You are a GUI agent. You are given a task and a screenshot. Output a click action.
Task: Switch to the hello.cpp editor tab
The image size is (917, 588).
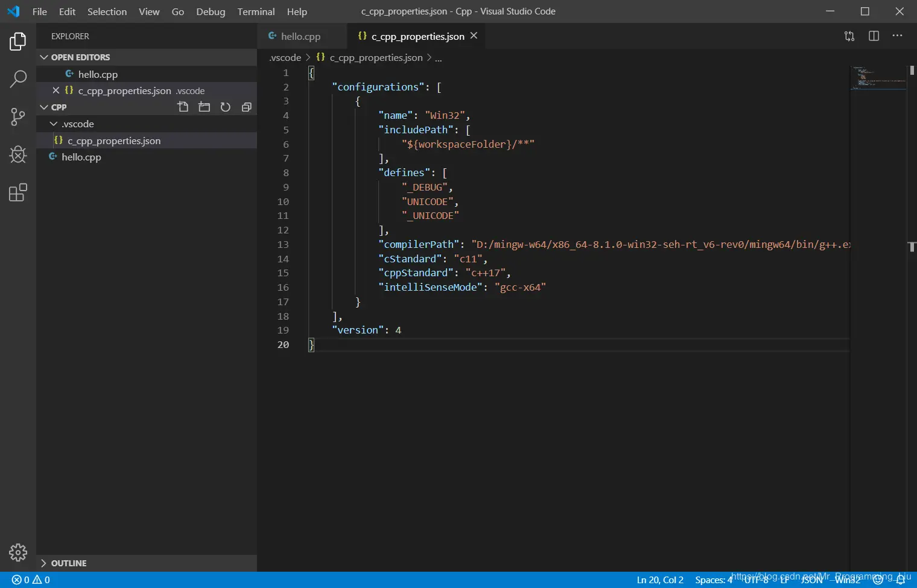[302, 36]
